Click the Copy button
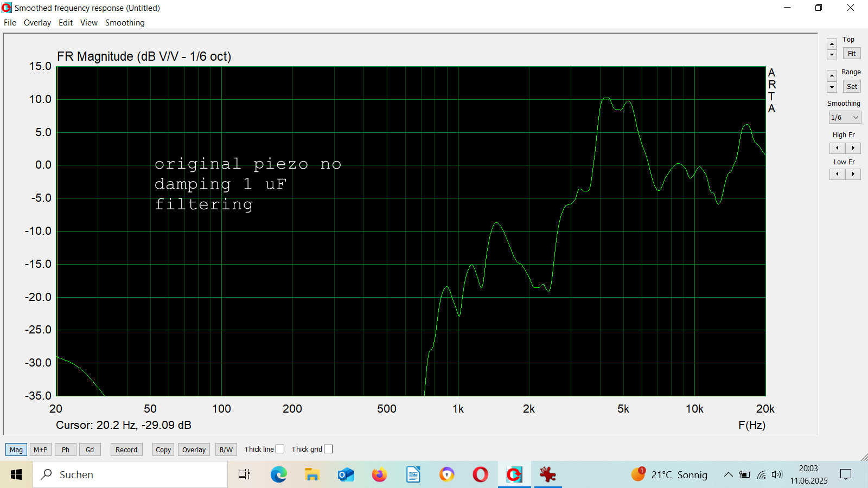Screen dimensions: 868x488 pyautogui.click(x=163, y=450)
